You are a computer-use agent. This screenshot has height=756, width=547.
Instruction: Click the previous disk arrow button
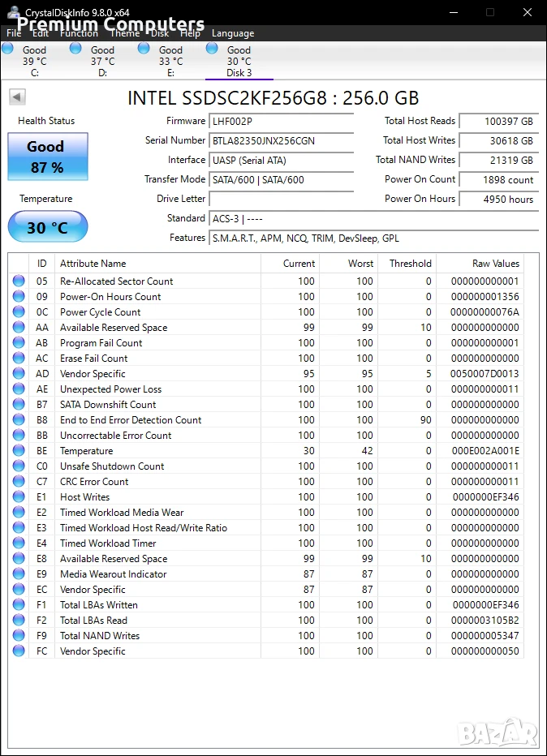coord(17,97)
